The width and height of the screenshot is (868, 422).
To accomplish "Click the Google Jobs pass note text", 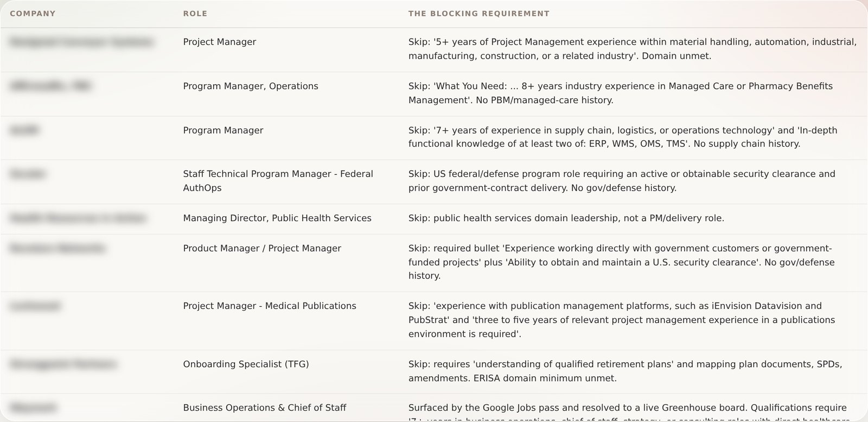I will [x=628, y=412].
